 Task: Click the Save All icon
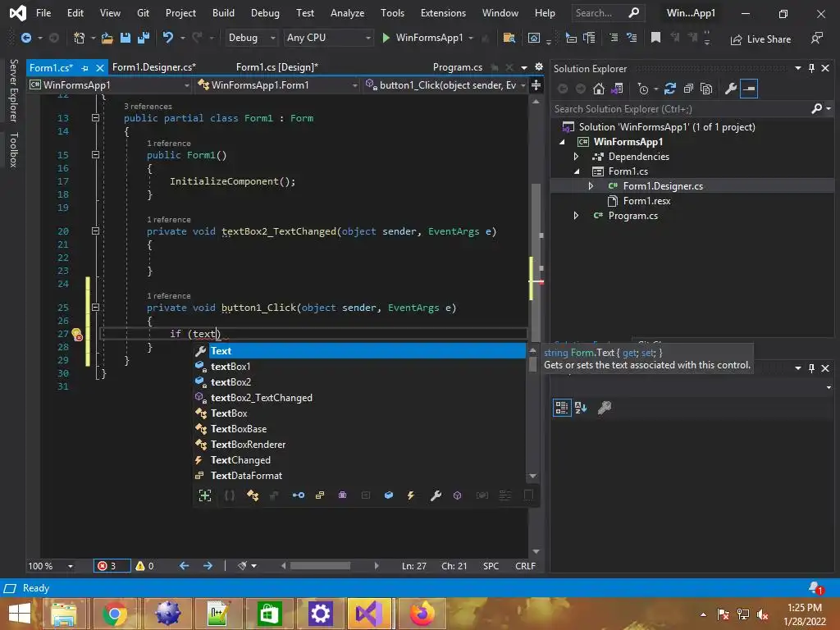coord(144,38)
